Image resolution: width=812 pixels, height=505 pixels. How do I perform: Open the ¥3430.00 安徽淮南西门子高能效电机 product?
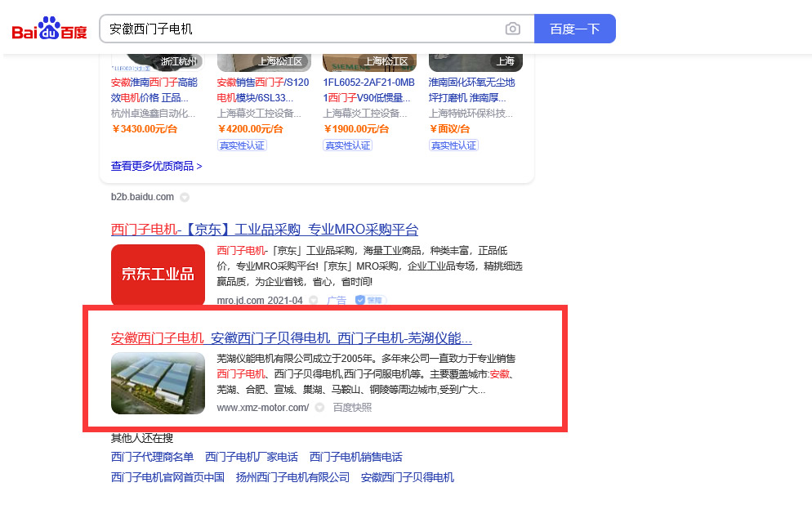coord(154,90)
